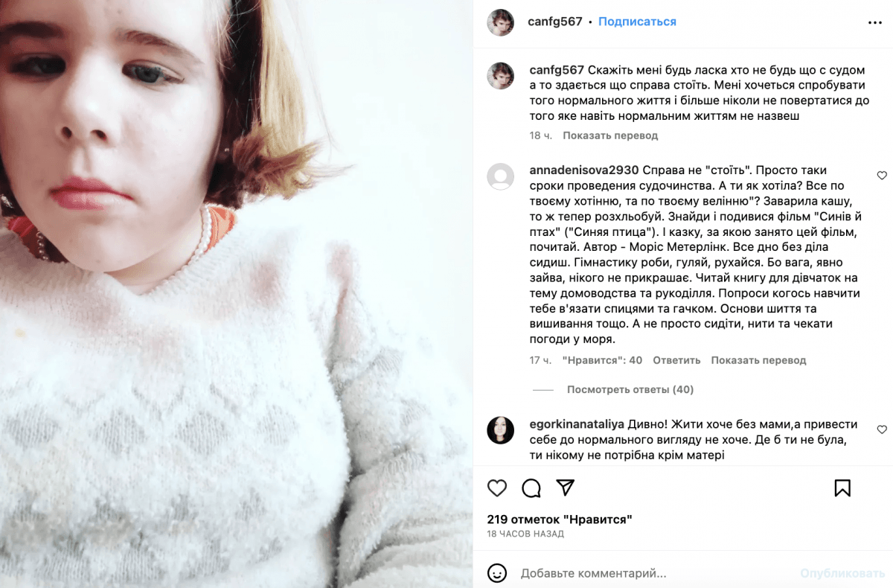Open the emoji picker smiley icon
Screen dimensions: 893x588
497,573
